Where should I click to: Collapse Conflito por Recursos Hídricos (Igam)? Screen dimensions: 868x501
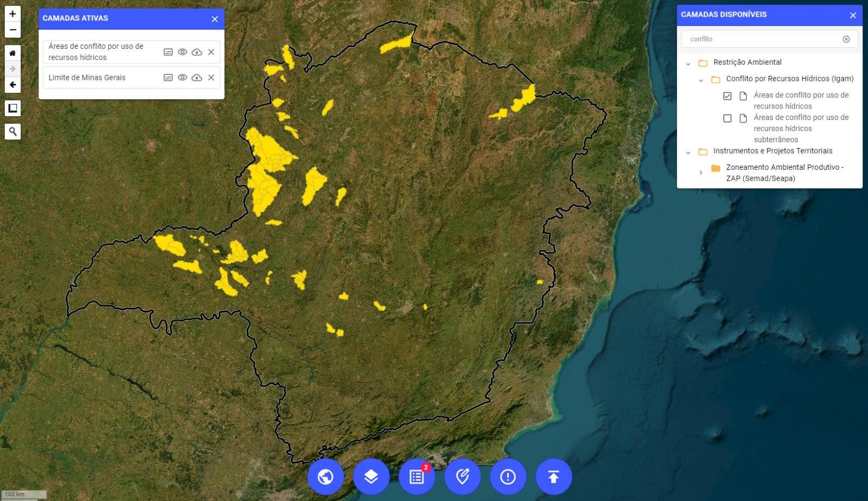pos(700,80)
